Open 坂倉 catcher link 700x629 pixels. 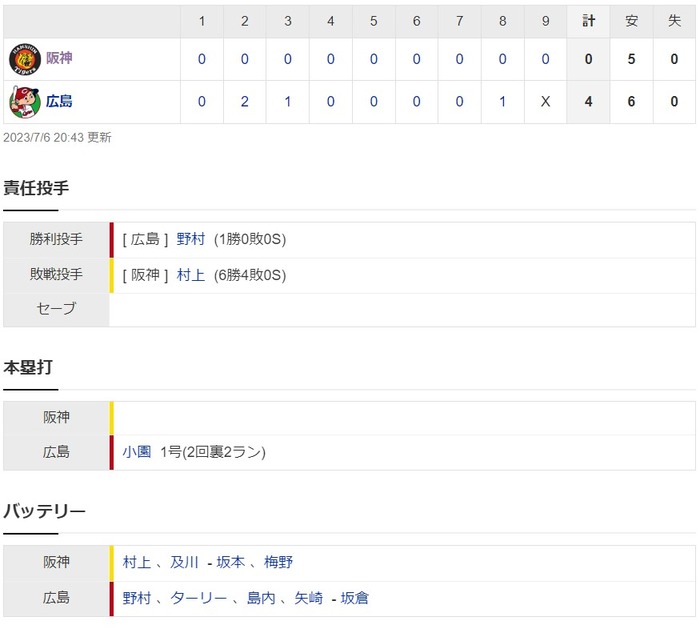[355, 598]
